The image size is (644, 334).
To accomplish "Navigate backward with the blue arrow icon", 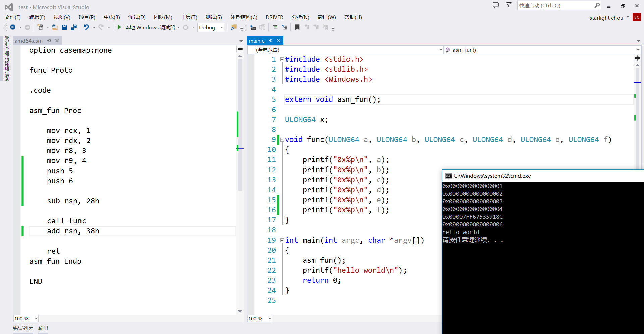I will click(13, 27).
